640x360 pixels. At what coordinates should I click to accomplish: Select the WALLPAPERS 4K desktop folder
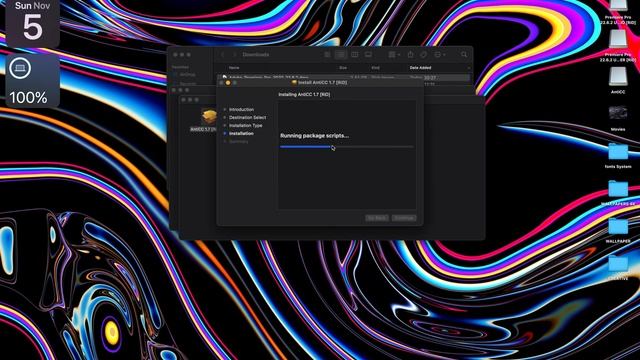(618, 189)
